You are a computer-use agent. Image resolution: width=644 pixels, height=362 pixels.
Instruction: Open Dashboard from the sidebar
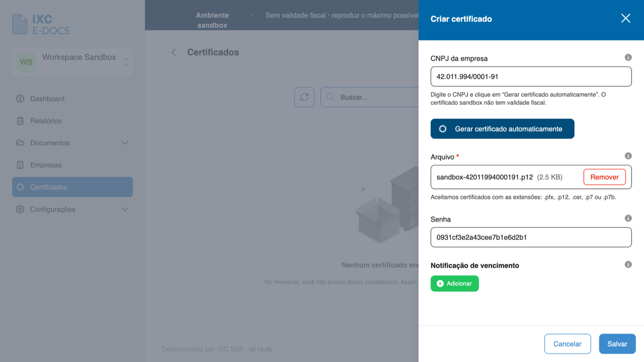73,98
